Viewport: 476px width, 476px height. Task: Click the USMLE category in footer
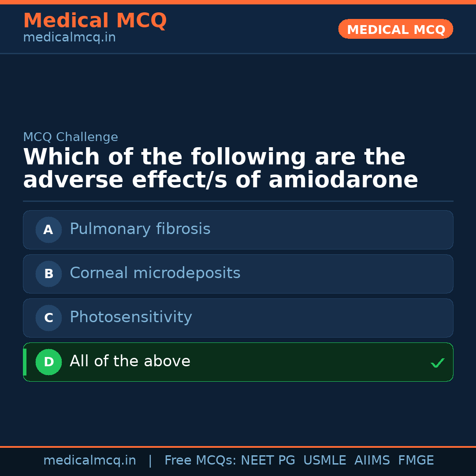pyautogui.click(x=325, y=460)
